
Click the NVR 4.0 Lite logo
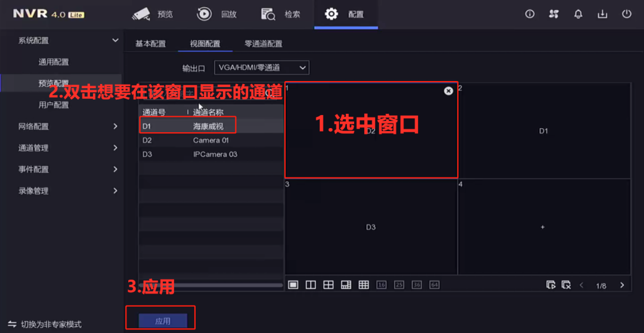(48, 14)
